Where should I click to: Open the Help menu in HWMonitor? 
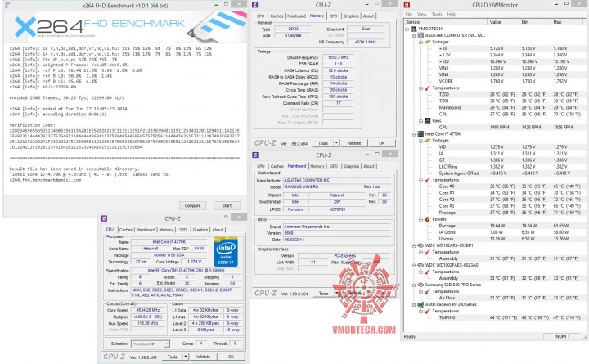click(x=452, y=14)
